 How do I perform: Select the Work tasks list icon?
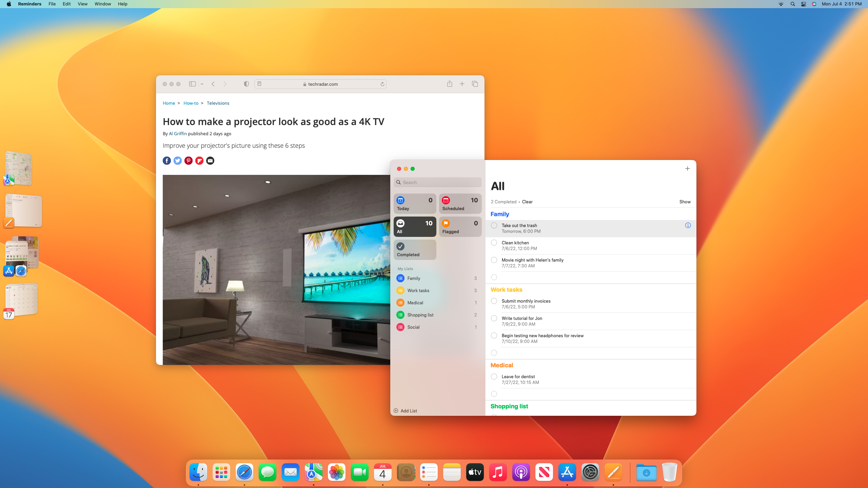click(x=400, y=290)
